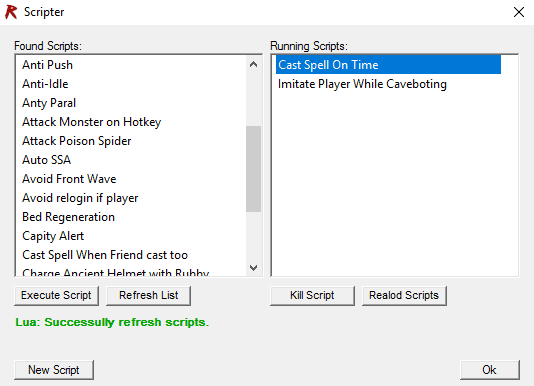Click the Execute Script button
Image resolution: width=534 pixels, height=386 pixels.
(x=57, y=295)
